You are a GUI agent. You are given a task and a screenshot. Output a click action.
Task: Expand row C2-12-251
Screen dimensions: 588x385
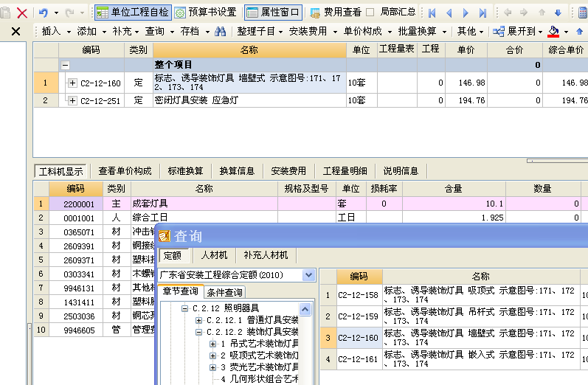click(72, 100)
